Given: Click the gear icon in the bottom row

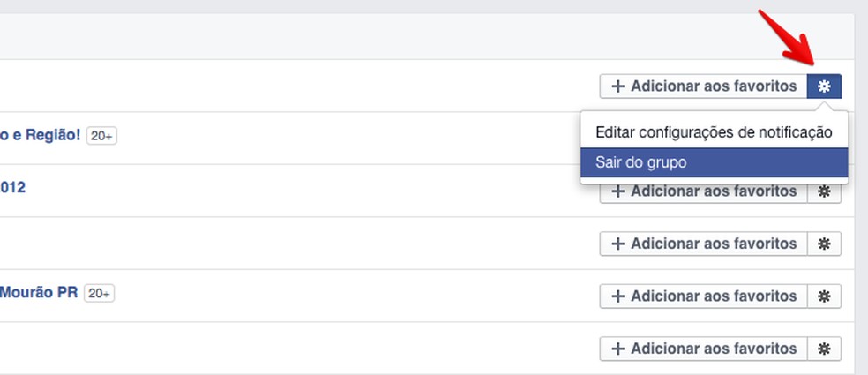Looking at the screenshot, I should point(824,349).
